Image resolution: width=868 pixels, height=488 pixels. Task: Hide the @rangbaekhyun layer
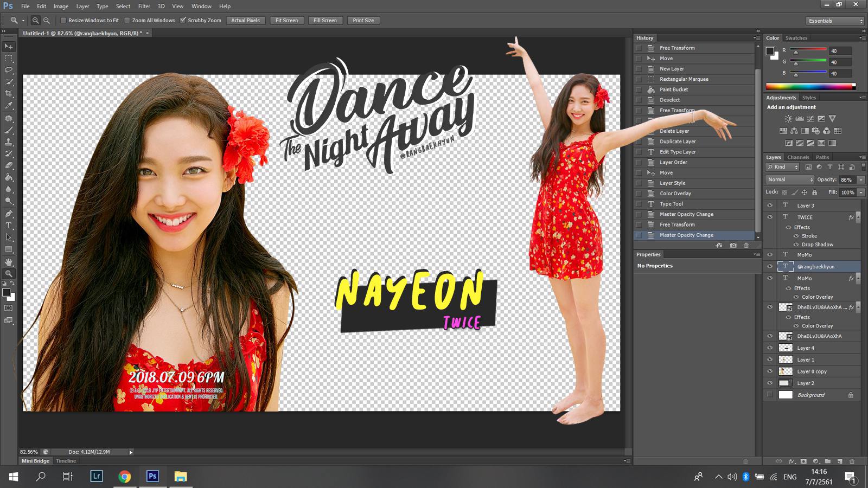point(769,266)
